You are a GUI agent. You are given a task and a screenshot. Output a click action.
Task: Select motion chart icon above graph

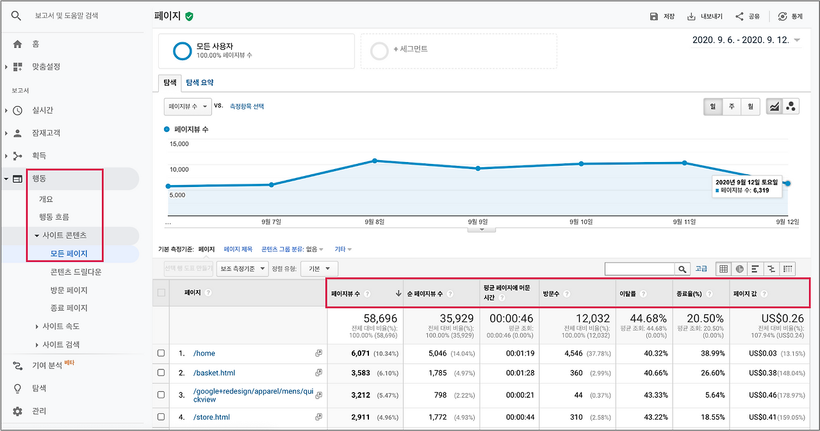tap(791, 106)
